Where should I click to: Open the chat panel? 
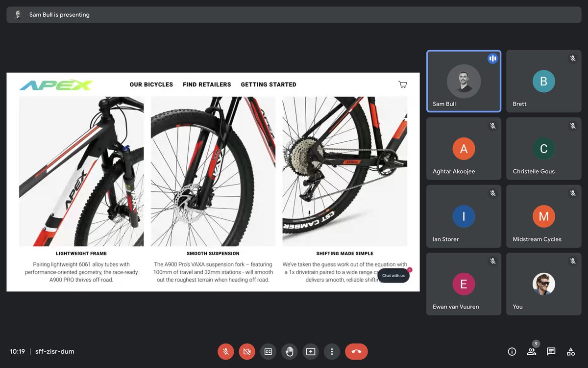(551, 351)
